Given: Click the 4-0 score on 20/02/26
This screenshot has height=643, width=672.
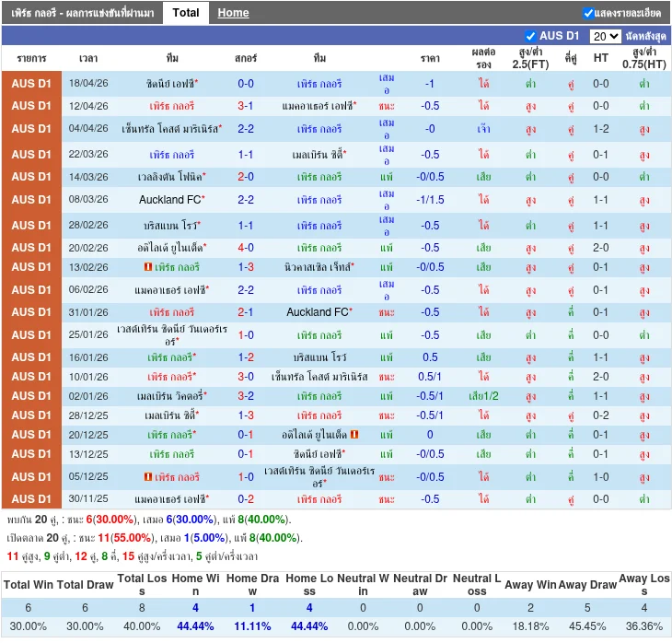Looking at the screenshot, I should coord(246,248).
